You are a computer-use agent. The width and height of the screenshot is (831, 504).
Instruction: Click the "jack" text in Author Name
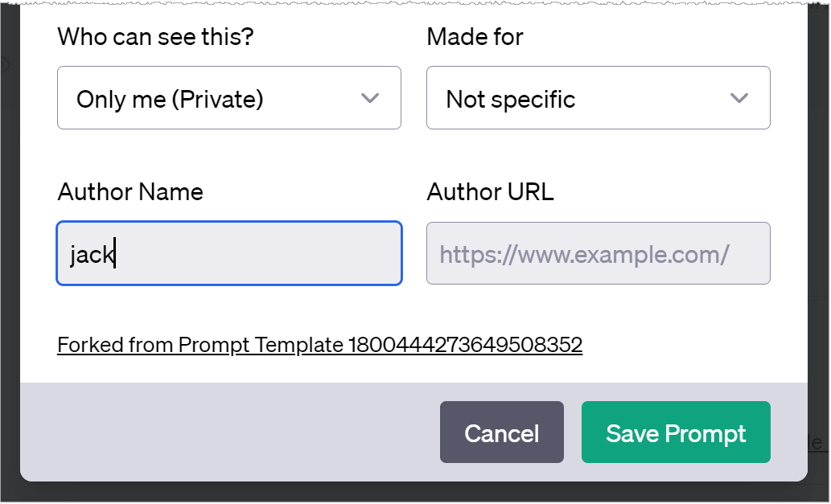pyautogui.click(x=97, y=253)
